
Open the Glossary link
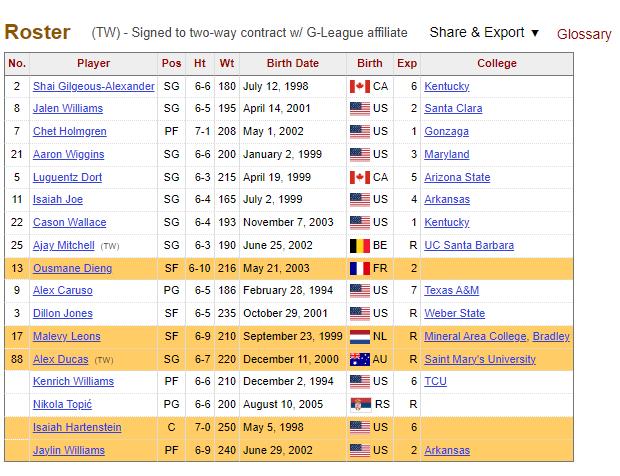pyautogui.click(x=584, y=33)
